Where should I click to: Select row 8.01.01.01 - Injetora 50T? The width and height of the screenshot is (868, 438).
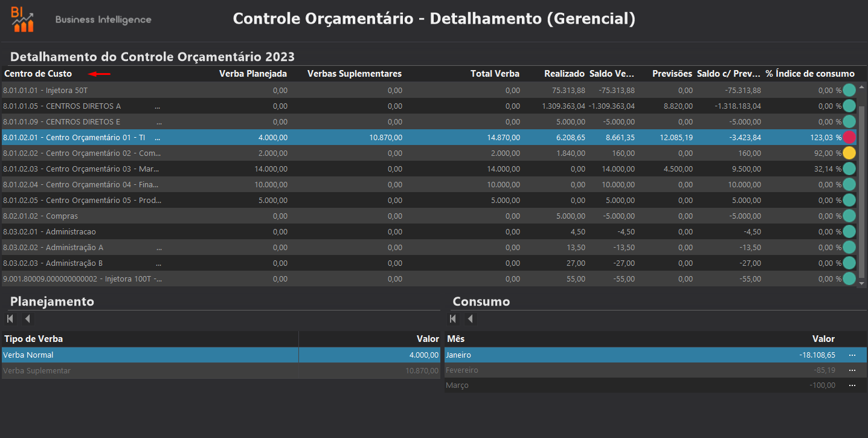tap(429, 90)
